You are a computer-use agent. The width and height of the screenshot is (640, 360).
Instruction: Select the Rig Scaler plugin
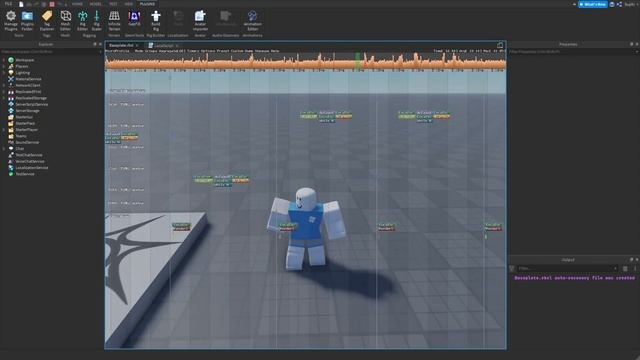[x=97, y=20]
